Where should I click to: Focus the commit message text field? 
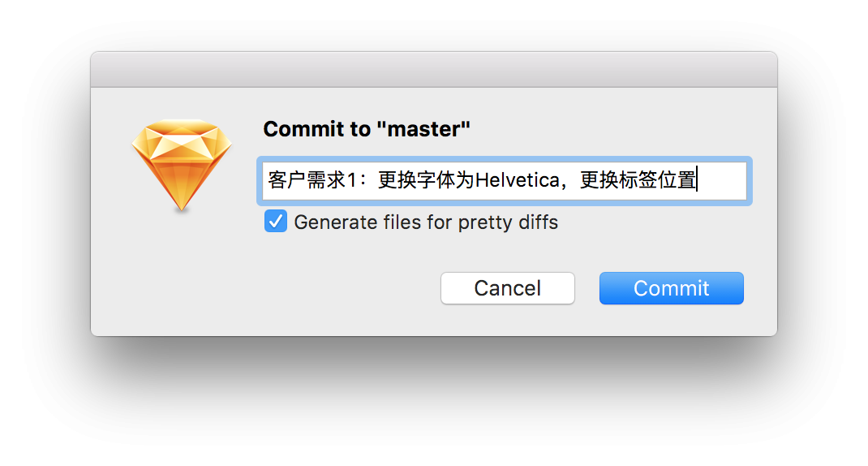(505, 181)
